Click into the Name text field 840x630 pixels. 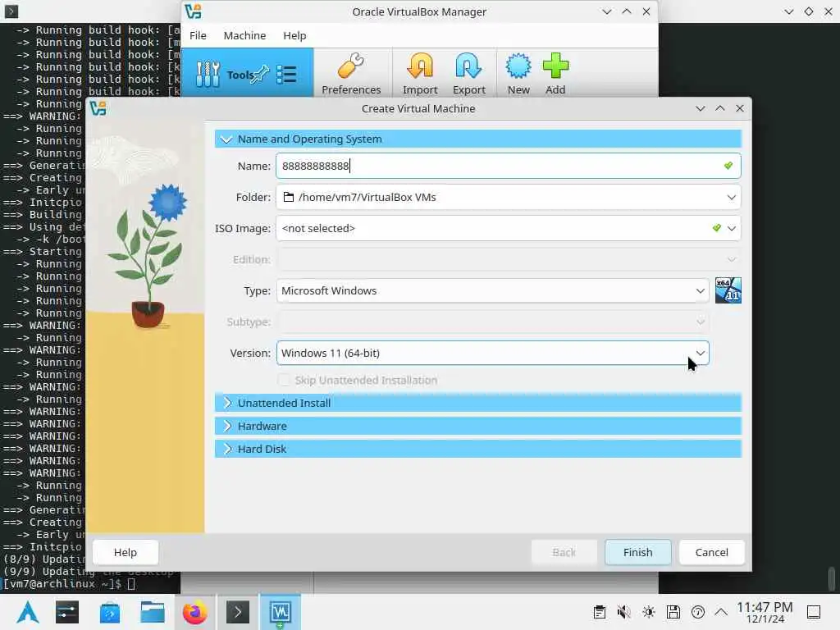[x=509, y=166]
